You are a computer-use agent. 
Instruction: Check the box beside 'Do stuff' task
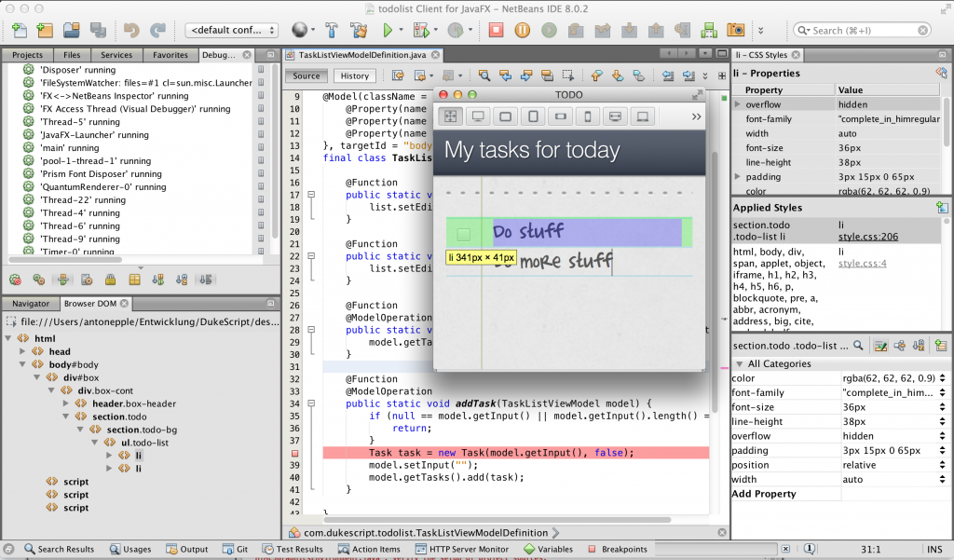464,235
